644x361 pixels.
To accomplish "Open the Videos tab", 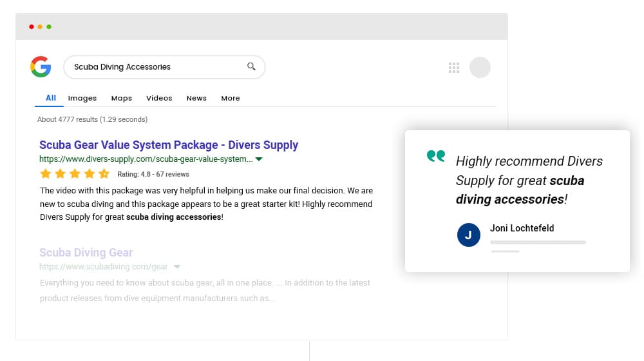I will pyautogui.click(x=159, y=98).
